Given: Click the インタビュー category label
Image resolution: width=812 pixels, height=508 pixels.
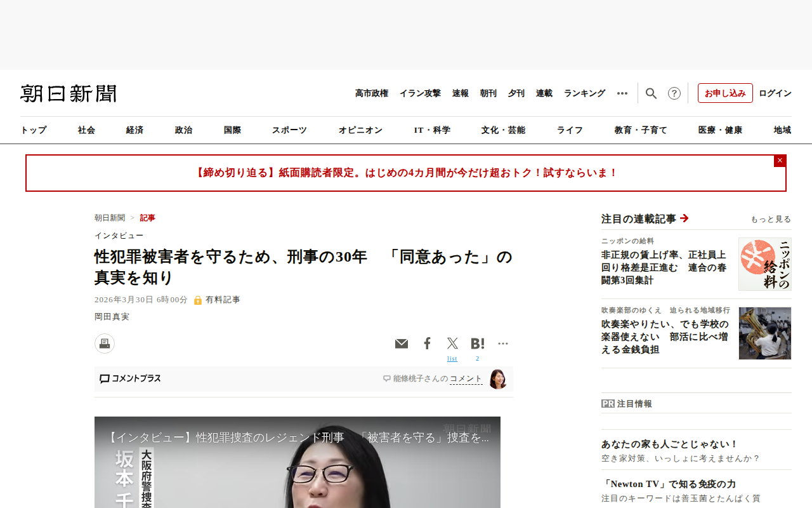Looking at the screenshot, I should [x=119, y=236].
